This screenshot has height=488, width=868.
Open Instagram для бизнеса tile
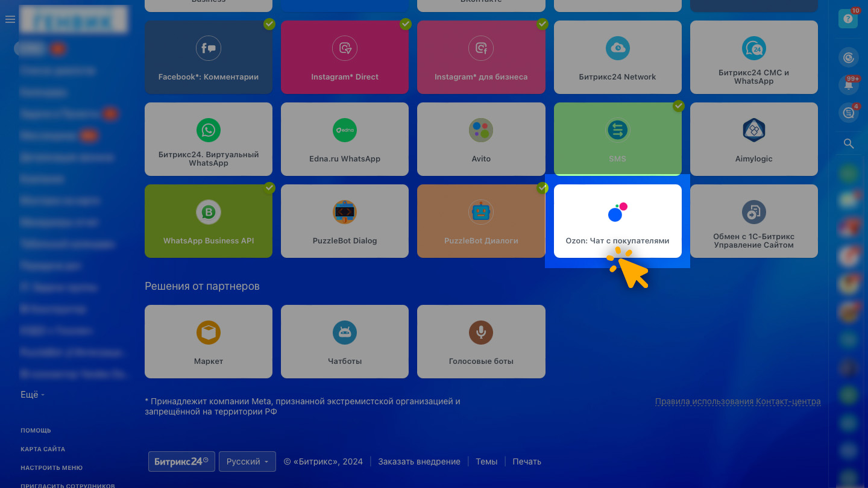(481, 57)
